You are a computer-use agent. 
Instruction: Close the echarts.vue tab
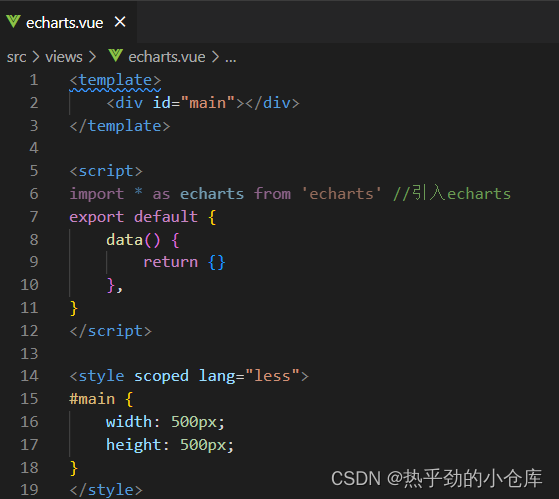120,22
